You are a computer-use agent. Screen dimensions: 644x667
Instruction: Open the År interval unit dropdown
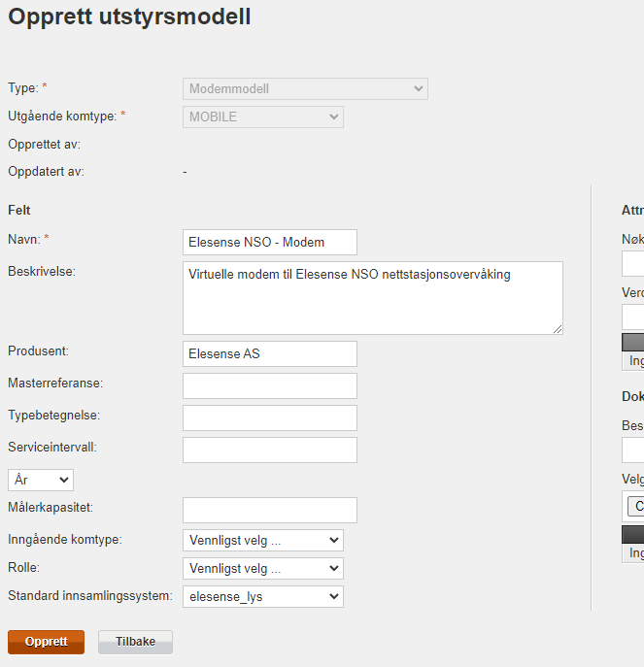point(41,480)
